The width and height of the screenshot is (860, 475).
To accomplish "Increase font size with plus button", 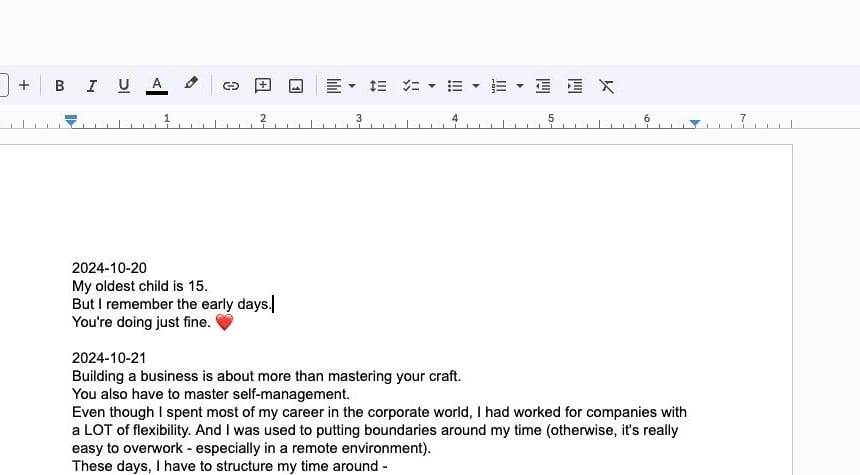I will (x=24, y=86).
